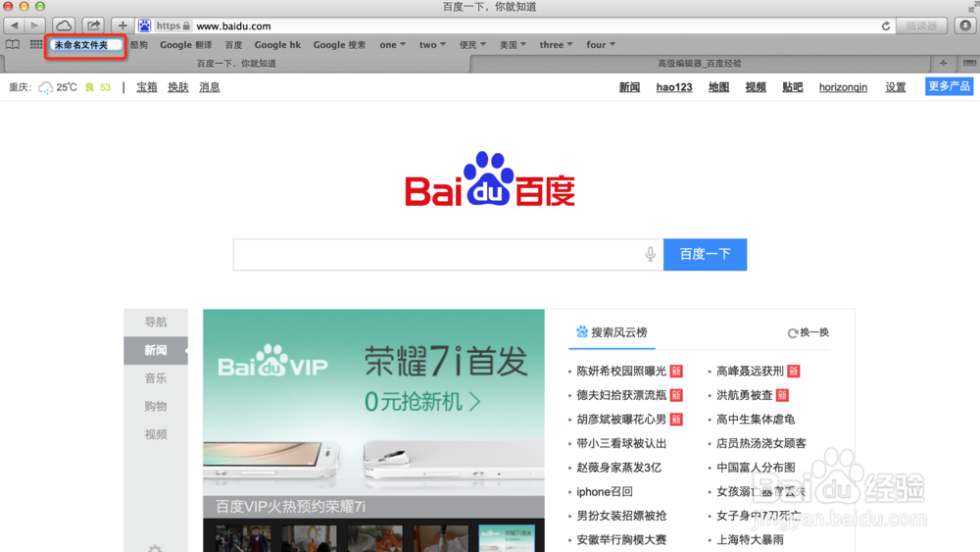
Task: Enter full screen via top-right arrows
Action: (972, 7)
